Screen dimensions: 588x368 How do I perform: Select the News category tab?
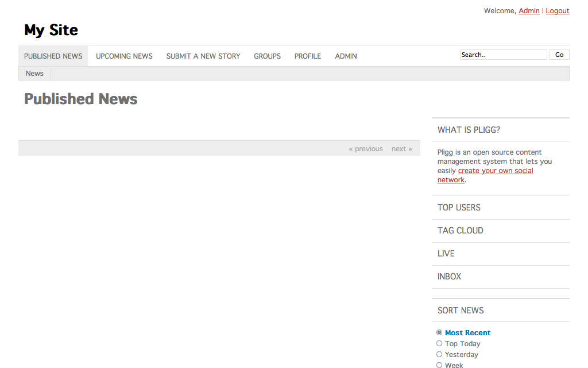point(34,74)
